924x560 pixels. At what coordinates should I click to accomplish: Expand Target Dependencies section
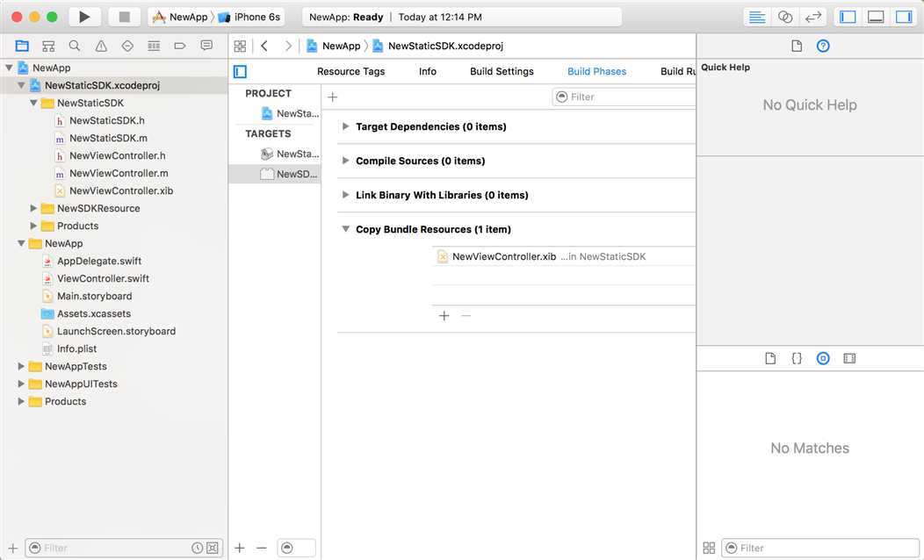pos(346,126)
